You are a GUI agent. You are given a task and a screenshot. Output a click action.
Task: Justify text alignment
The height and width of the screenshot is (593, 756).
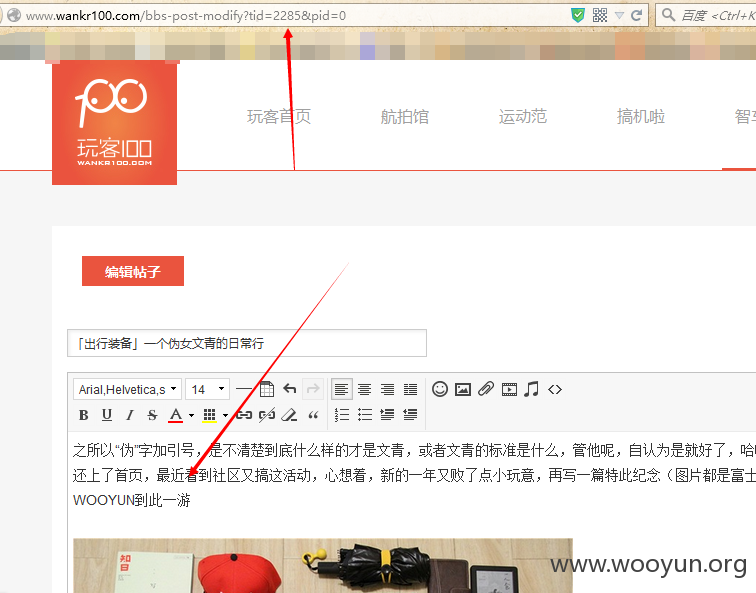(x=410, y=389)
